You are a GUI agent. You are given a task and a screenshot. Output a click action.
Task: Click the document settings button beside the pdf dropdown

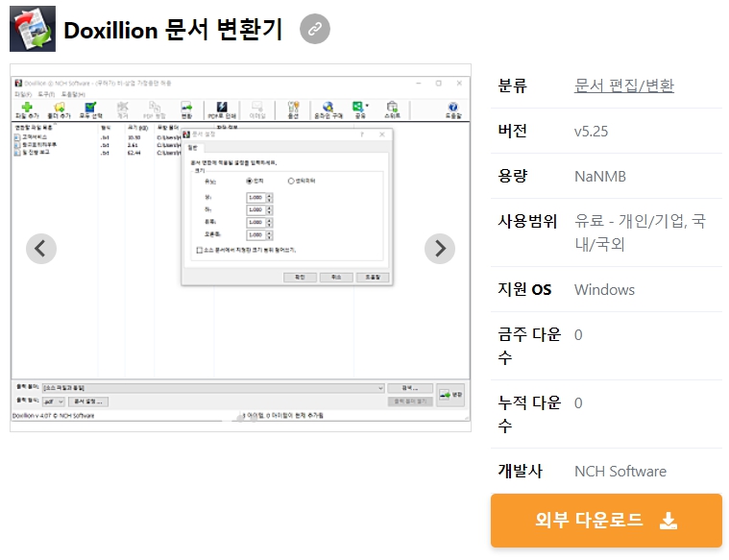point(88,402)
